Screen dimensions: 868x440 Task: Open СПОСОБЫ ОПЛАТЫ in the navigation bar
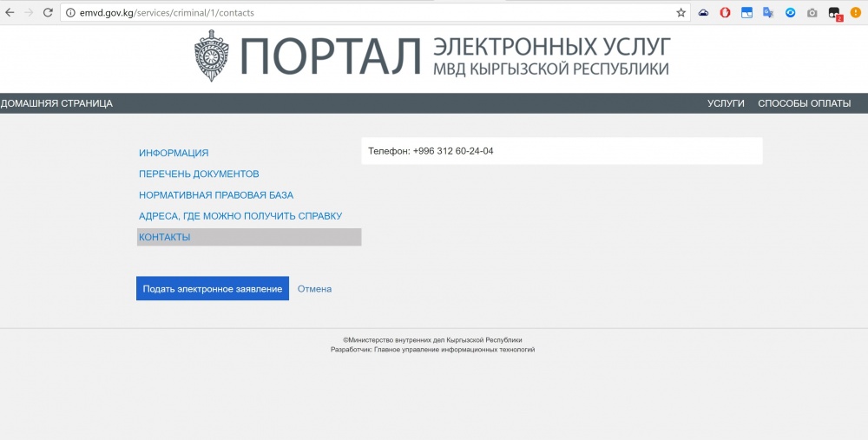805,103
